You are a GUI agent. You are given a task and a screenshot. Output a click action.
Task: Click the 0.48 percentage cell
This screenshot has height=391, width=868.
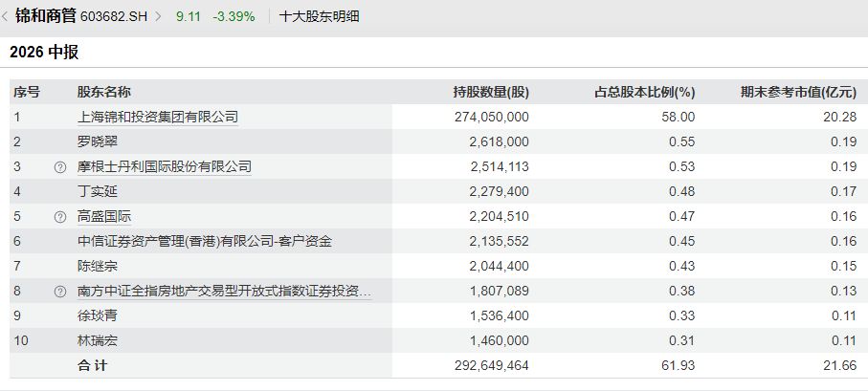coord(682,192)
